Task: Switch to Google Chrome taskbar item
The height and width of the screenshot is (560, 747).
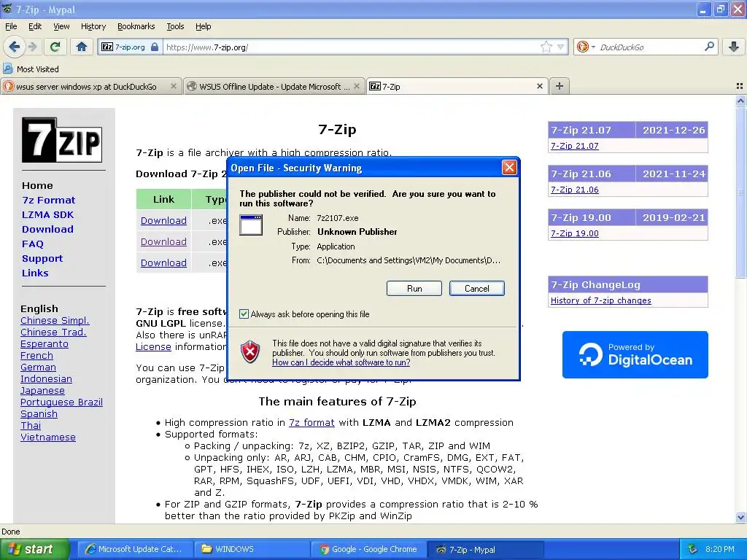Action: pos(369,549)
